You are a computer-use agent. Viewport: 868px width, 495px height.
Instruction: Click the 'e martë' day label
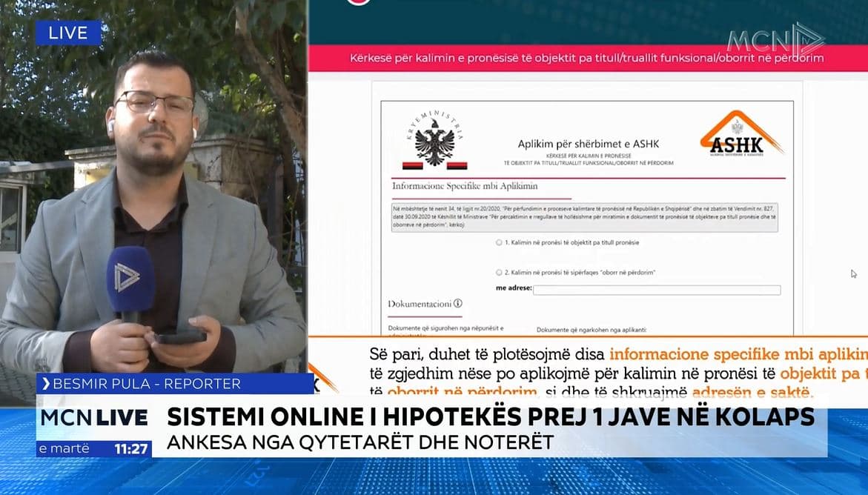pyautogui.click(x=64, y=448)
